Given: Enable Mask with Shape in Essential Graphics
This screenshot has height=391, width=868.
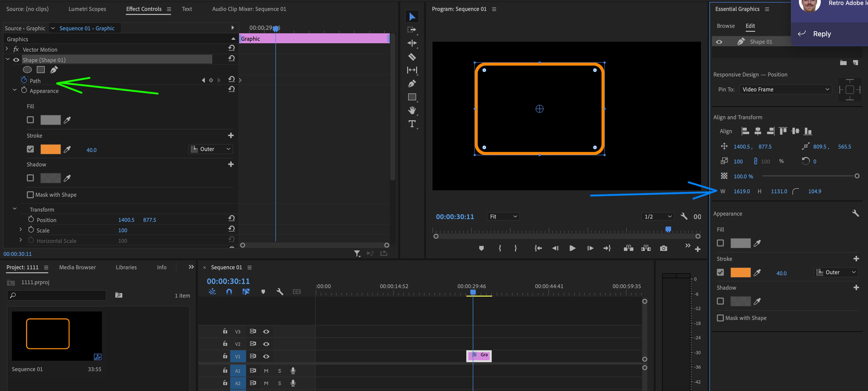Looking at the screenshot, I should pos(720,318).
